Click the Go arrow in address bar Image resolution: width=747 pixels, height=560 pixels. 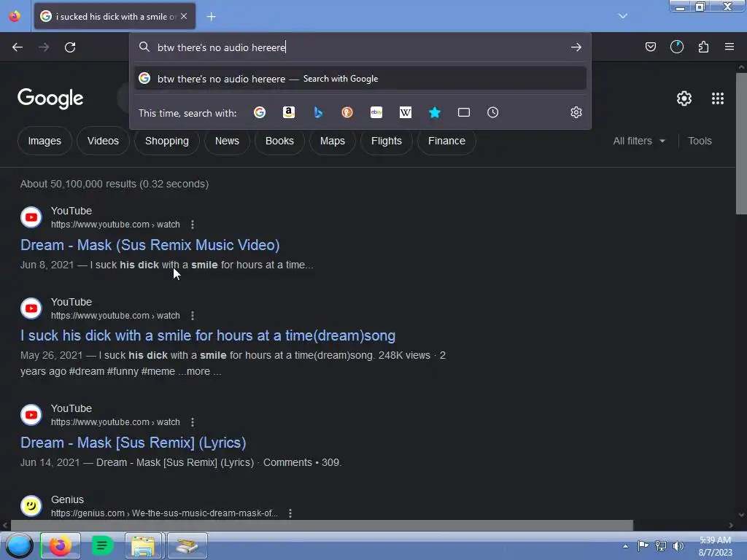[x=576, y=47]
